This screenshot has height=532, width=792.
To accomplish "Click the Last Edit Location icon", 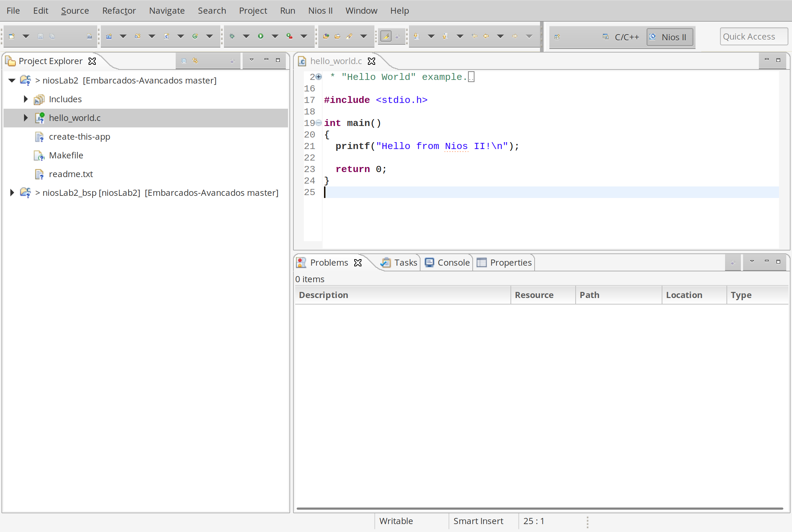I will [x=474, y=36].
